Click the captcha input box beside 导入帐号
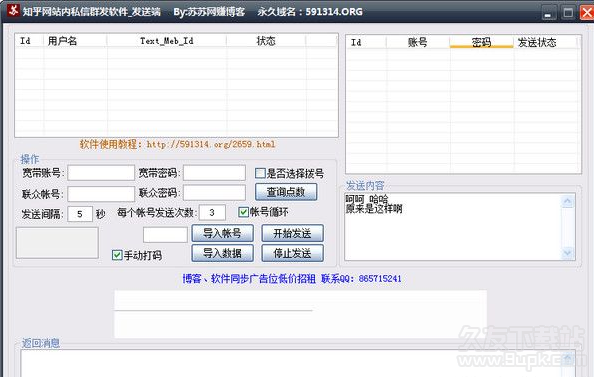The height and width of the screenshot is (377, 594). (x=165, y=235)
